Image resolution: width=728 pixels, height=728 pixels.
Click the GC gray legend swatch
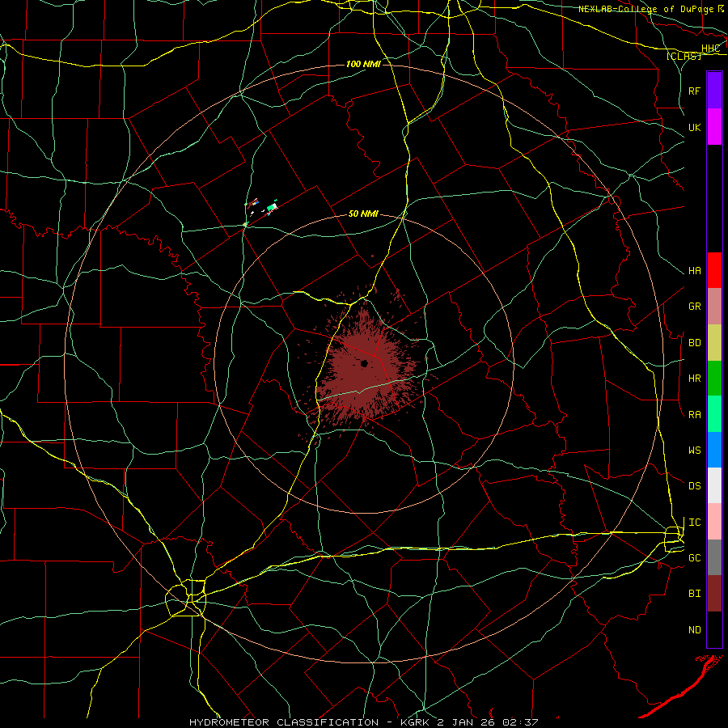714,557
